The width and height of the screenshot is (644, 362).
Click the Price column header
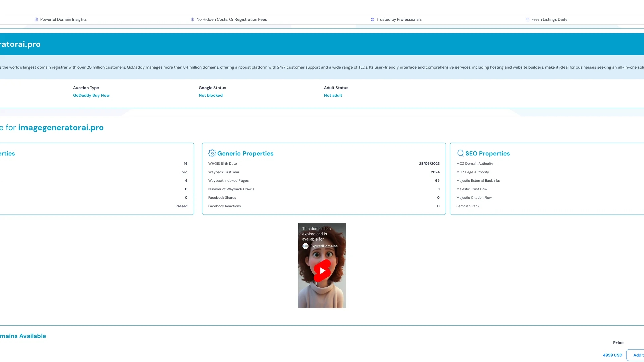(618, 343)
